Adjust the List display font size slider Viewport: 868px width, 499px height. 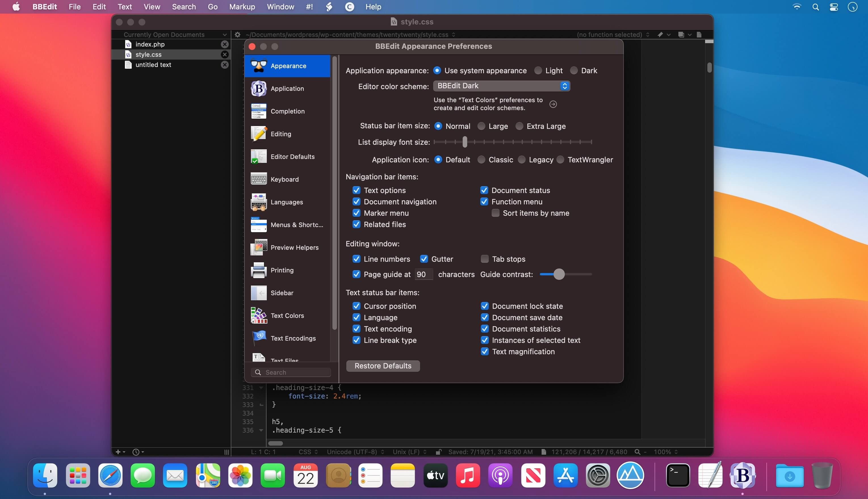pos(465,142)
